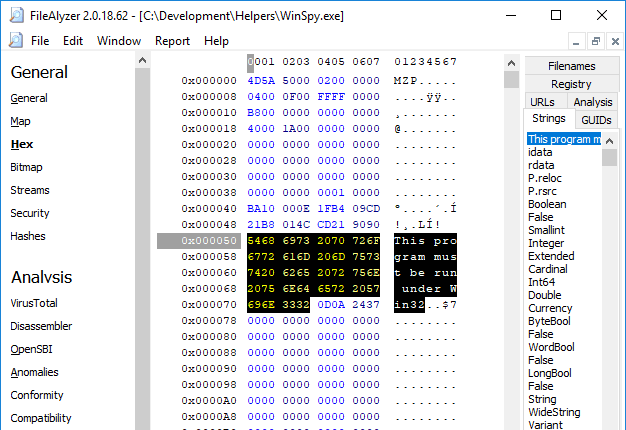
Task: Open the Security view
Action: 30,213
